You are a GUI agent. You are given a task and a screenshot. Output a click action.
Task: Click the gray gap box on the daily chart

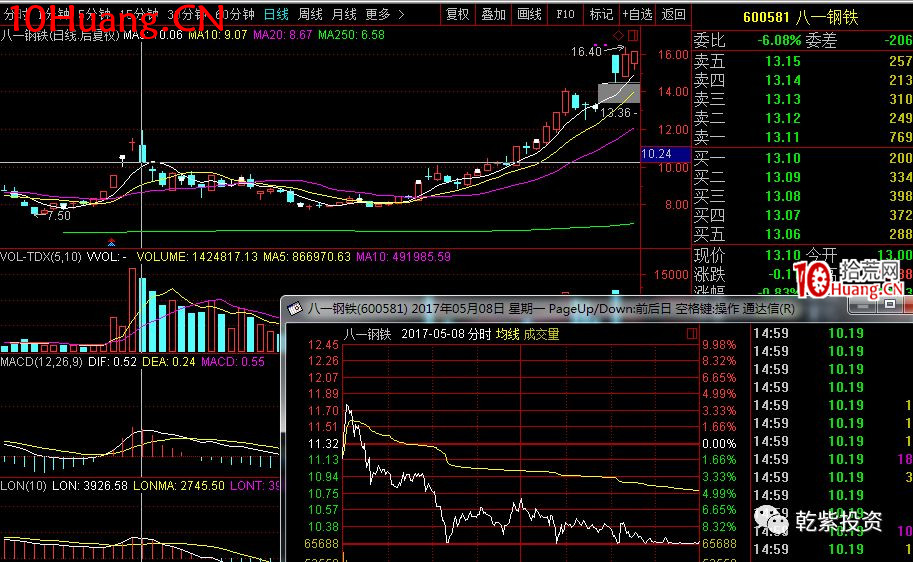pos(619,93)
